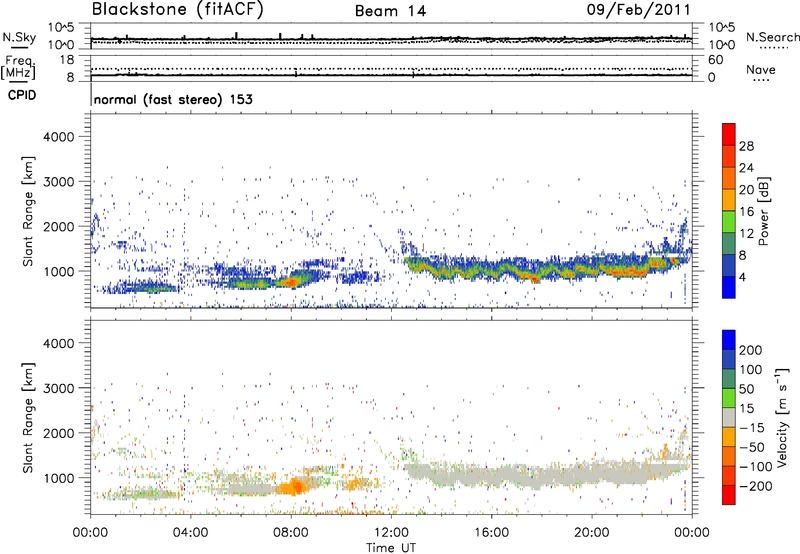Click the orange velocity patch near 08:00
This screenshot has height=554, width=800.
[293, 487]
